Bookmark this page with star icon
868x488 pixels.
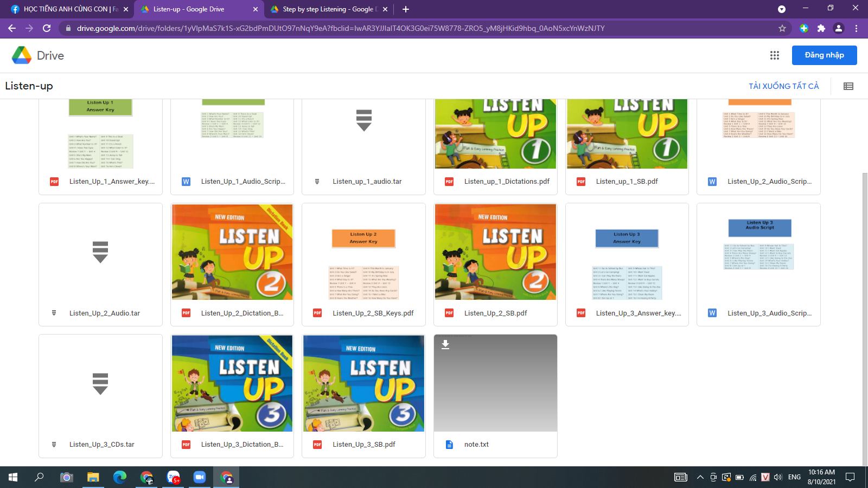[x=782, y=28]
